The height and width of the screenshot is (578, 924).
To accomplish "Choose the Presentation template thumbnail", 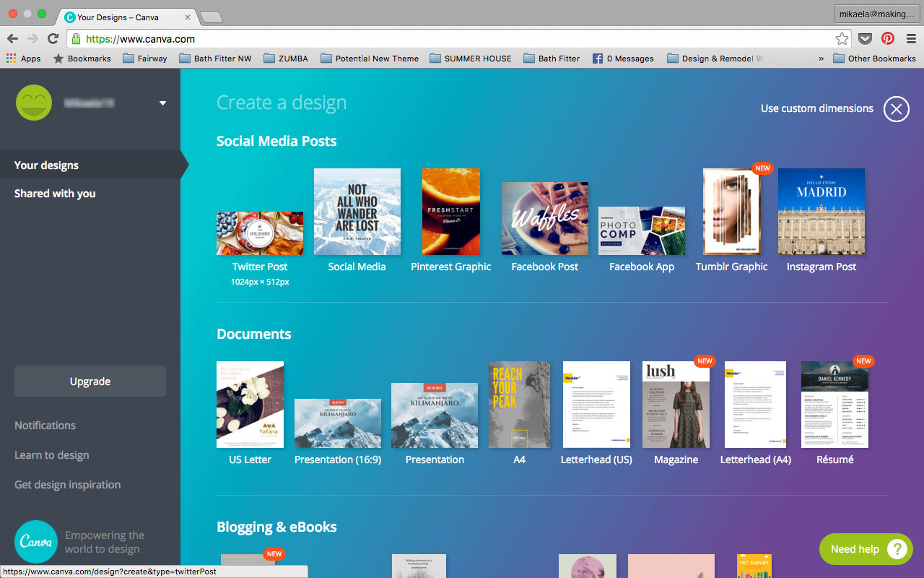I will pyautogui.click(x=435, y=415).
